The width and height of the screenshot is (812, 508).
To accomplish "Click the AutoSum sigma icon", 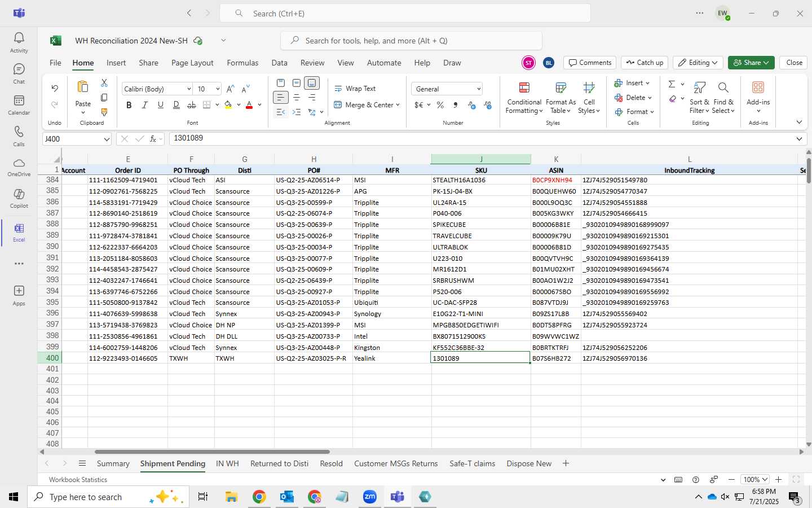I will click(672, 84).
